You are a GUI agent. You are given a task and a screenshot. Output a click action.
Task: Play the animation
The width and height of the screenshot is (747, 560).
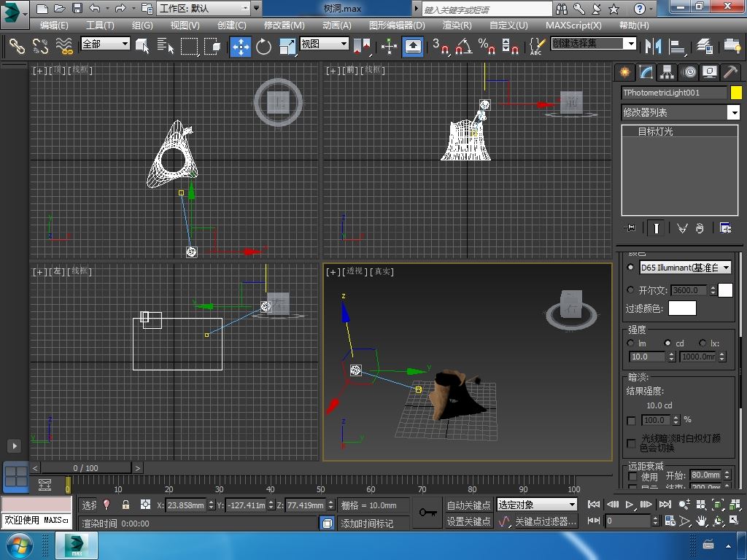[630, 505]
